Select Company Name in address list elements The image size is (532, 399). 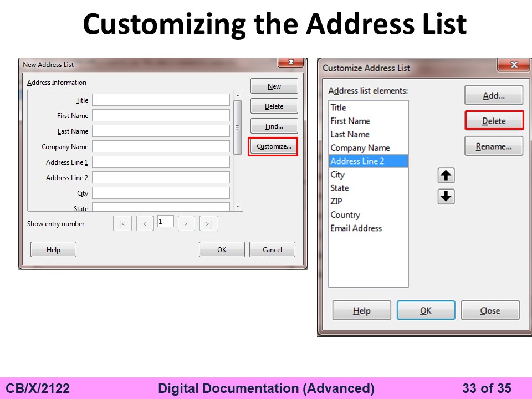(x=368, y=148)
